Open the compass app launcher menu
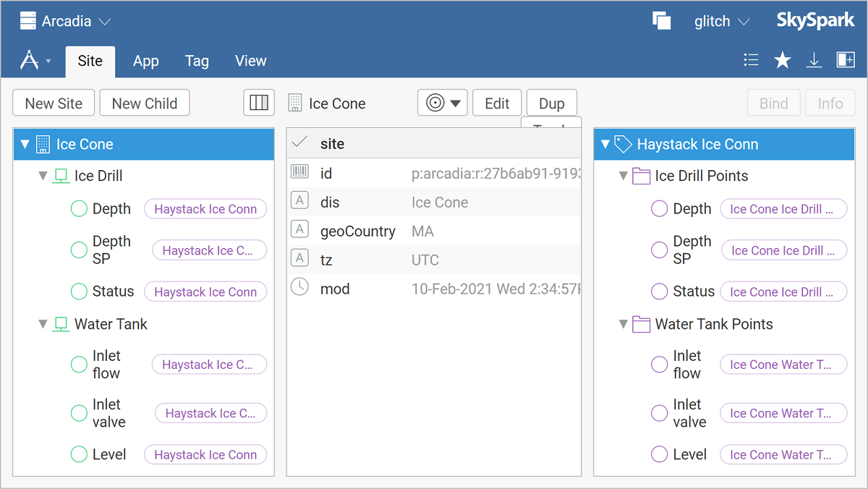868x489 pixels. [x=35, y=61]
